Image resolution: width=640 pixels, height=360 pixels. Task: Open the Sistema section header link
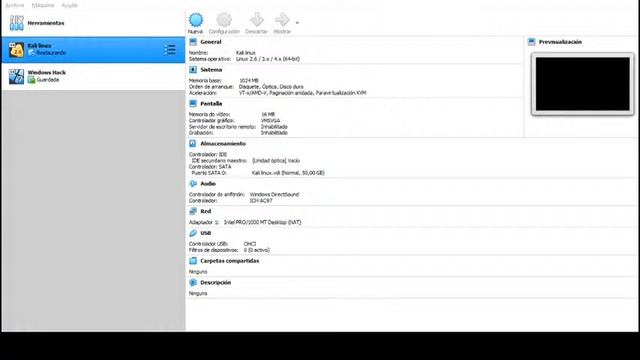point(211,70)
